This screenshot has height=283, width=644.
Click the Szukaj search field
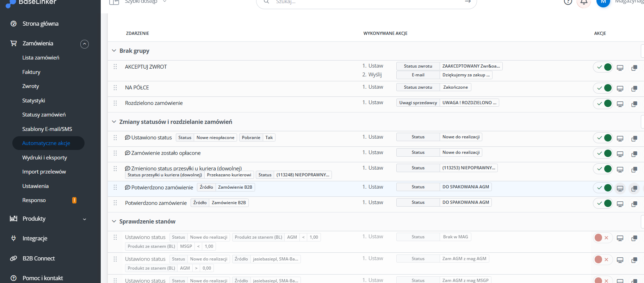(x=366, y=2)
